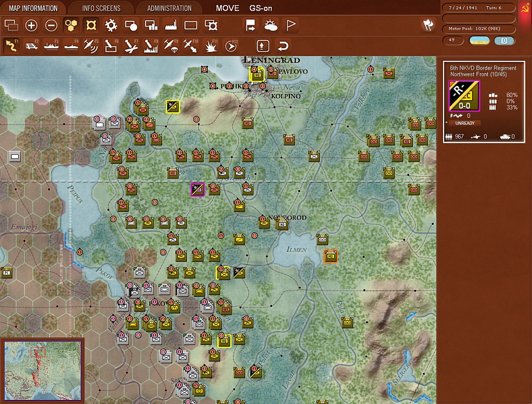Open the ADMINISTRATION tab
This screenshot has height=404, width=532.
coord(169,8)
